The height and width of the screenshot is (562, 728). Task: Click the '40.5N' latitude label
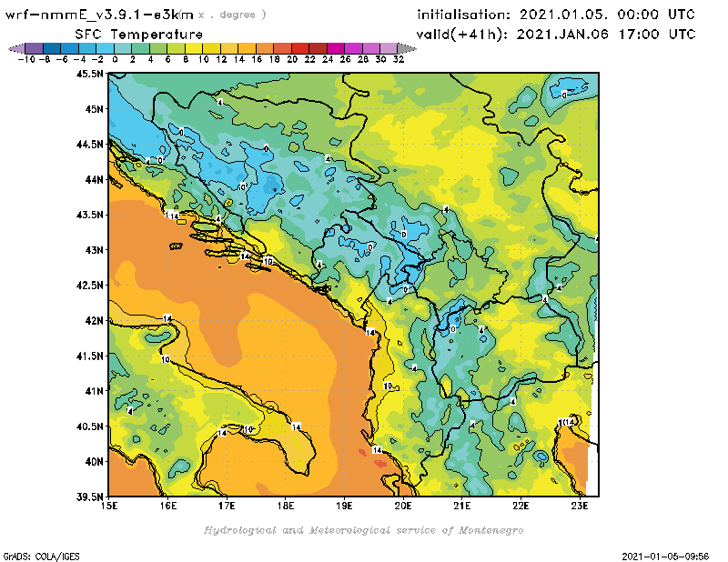[89, 427]
